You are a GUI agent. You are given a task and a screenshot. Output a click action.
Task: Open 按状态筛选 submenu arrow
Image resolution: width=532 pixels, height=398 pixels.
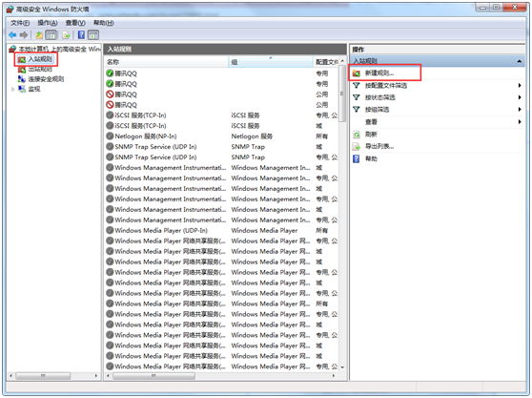pos(520,97)
